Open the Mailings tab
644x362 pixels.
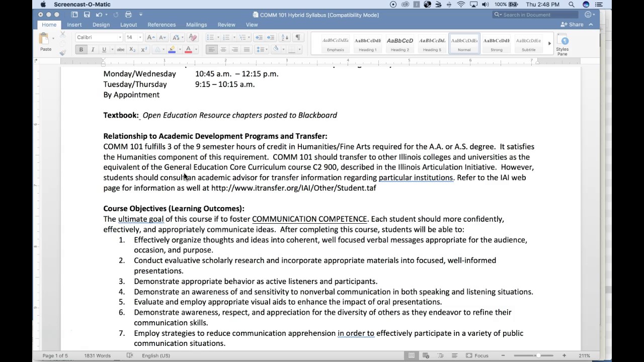(196, 25)
